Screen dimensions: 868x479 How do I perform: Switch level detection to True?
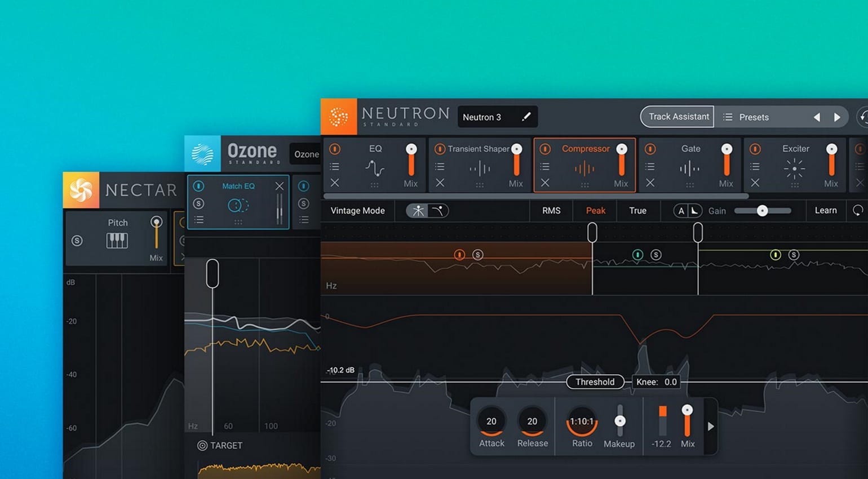(637, 211)
